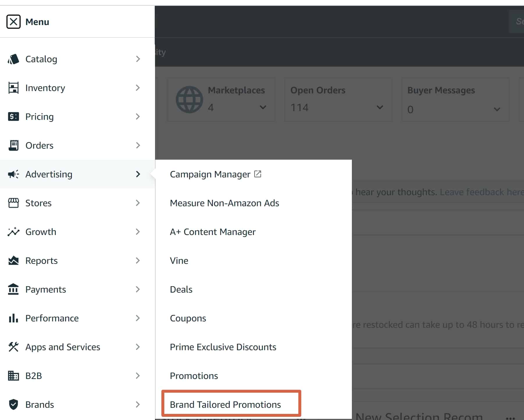Expand the Payments submenu chevron
The width and height of the screenshot is (524, 420).
[138, 289]
